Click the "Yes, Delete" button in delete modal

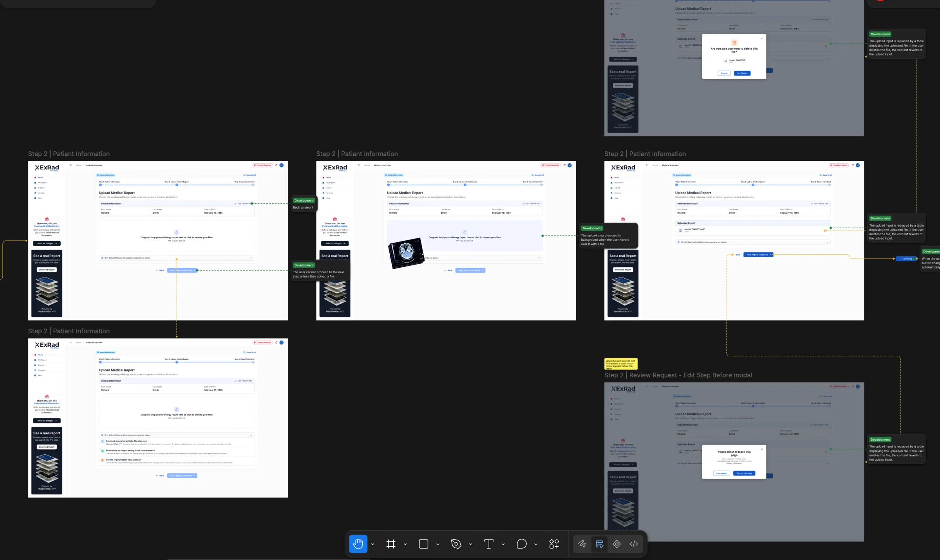tap(742, 73)
